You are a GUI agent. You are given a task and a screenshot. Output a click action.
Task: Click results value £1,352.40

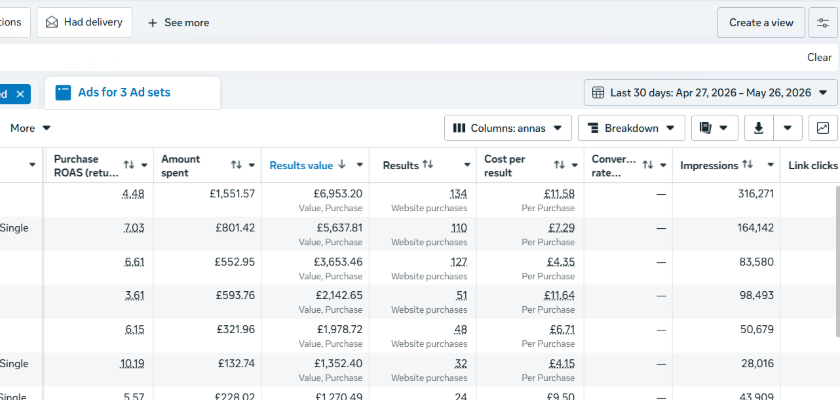pos(338,364)
